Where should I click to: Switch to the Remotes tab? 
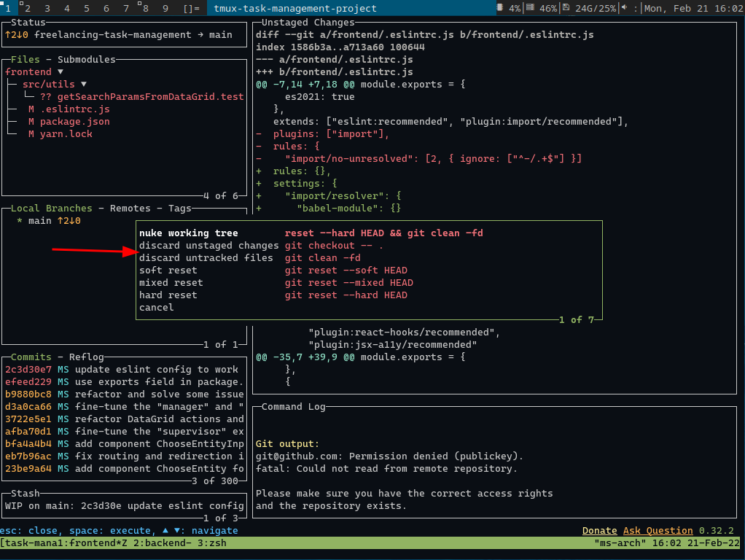coord(130,209)
